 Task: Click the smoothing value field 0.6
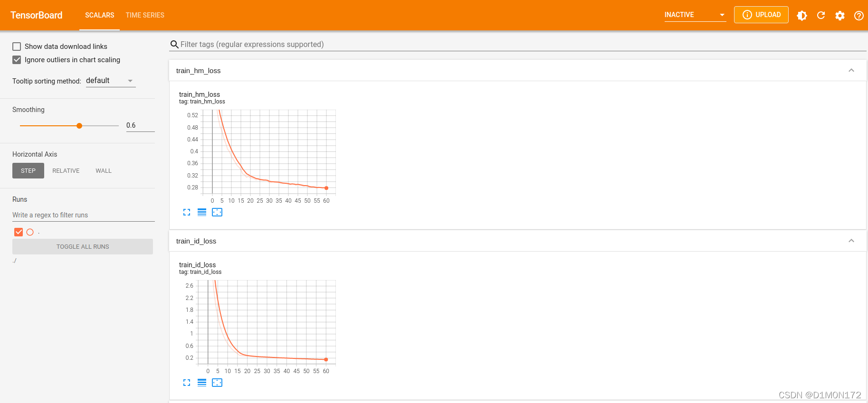click(140, 125)
